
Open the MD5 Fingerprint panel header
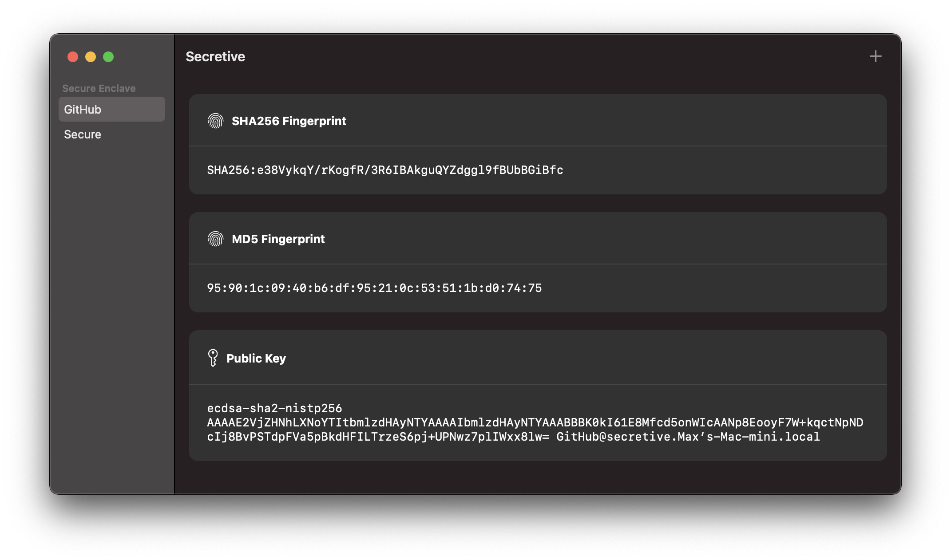(278, 238)
